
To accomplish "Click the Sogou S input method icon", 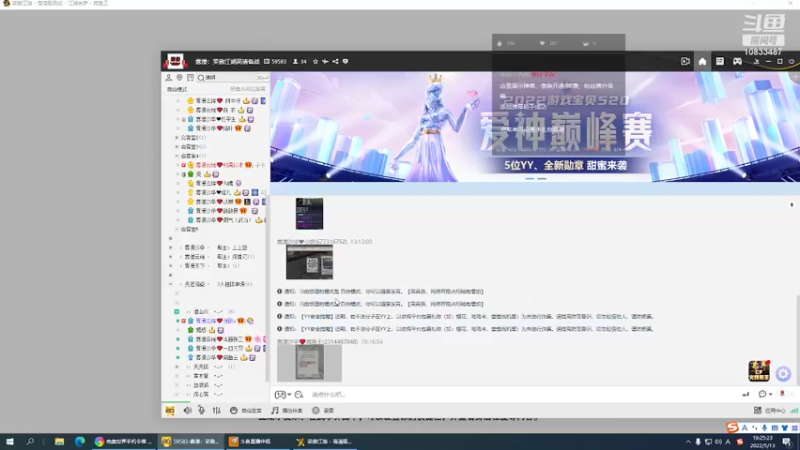I will (x=733, y=428).
